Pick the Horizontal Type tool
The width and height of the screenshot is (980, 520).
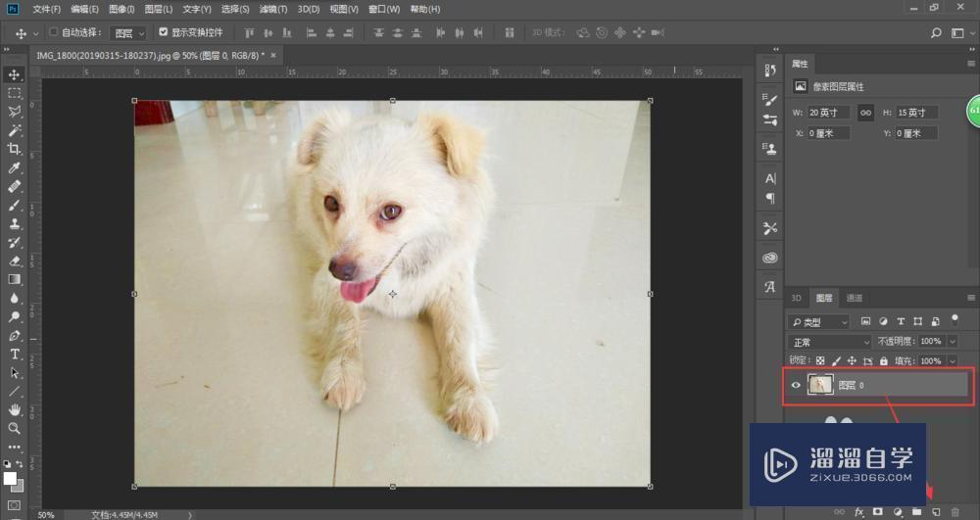pos(15,354)
